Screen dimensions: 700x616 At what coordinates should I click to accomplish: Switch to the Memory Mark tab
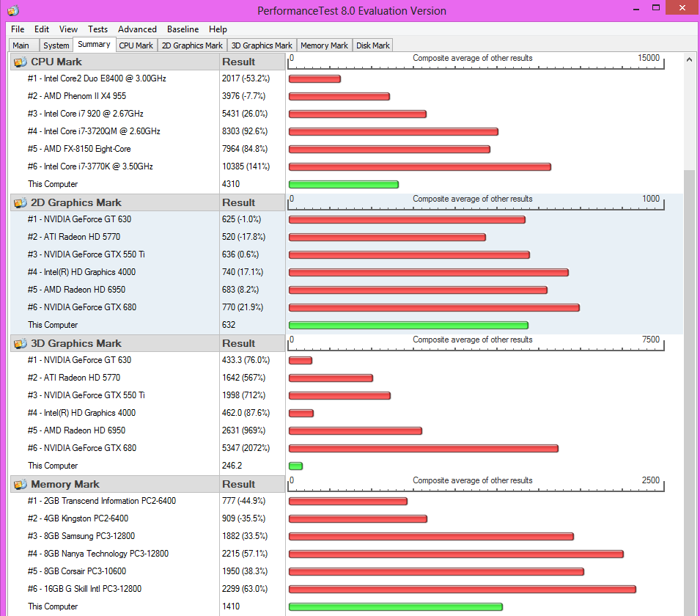pos(324,45)
